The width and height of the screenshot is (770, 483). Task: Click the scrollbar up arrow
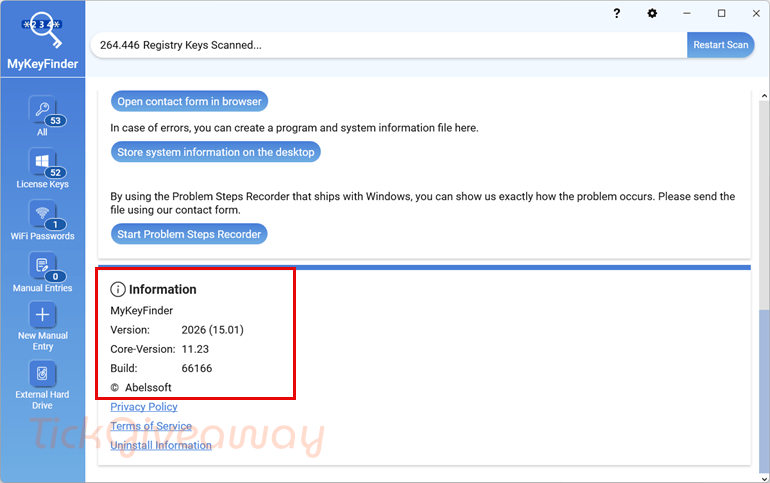pyautogui.click(x=764, y=96)
